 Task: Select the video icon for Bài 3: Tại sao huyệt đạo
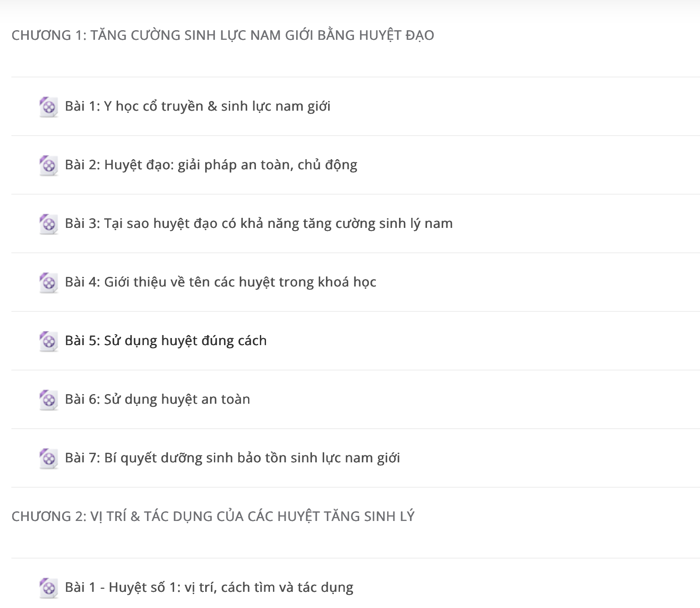[x=49, y=224]
